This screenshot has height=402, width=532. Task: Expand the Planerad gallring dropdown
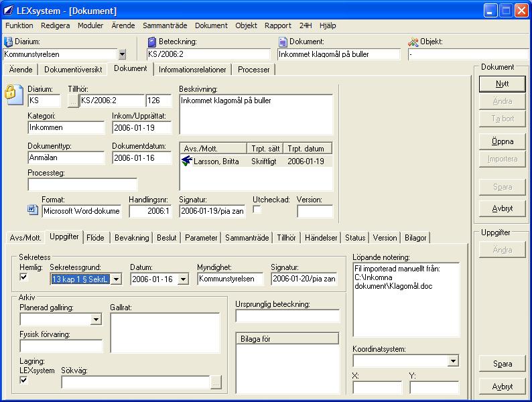96,319
